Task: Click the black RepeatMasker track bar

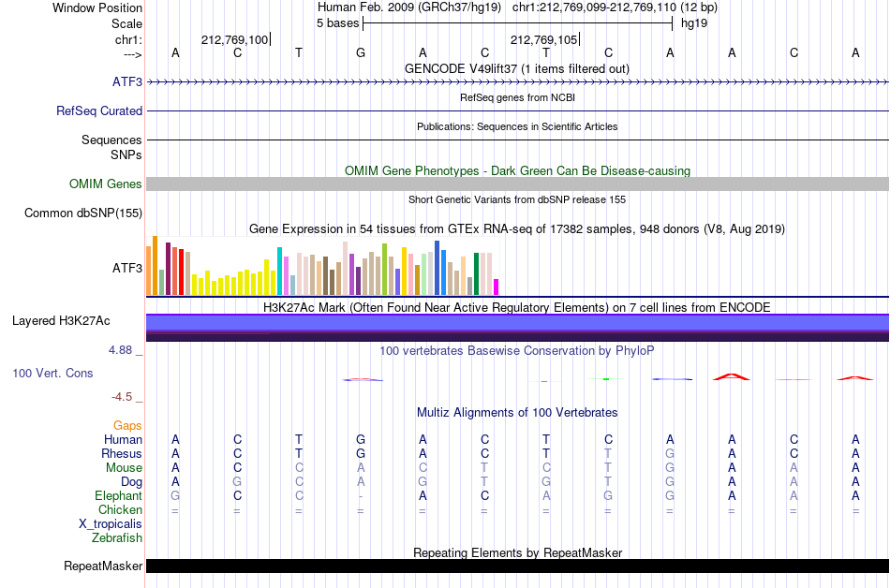Action: (x=518, y=566)
